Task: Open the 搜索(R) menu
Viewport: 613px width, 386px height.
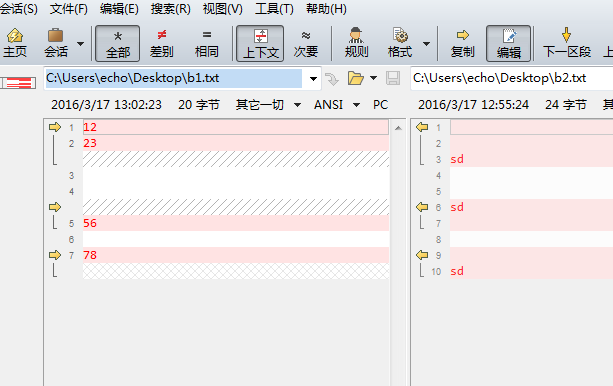Action: (170, 9)
